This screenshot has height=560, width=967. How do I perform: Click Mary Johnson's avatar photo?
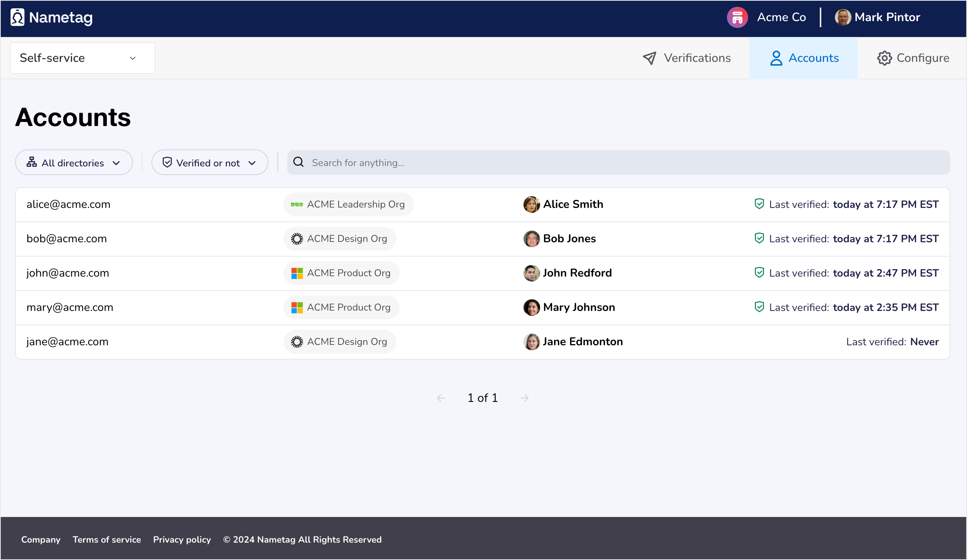click(x=531, y=308)
